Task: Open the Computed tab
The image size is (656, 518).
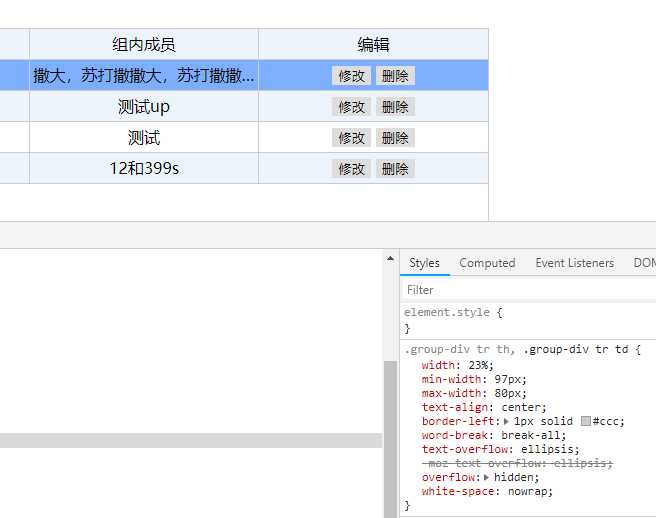Action: tap(487, 263)
